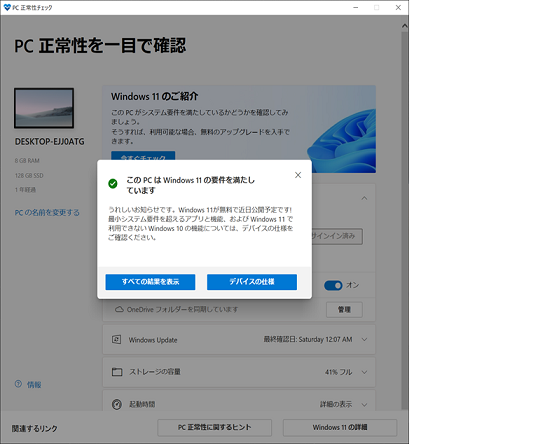
Task: Click the OneDrive cloud icon
Action: (x=119, y=309)
